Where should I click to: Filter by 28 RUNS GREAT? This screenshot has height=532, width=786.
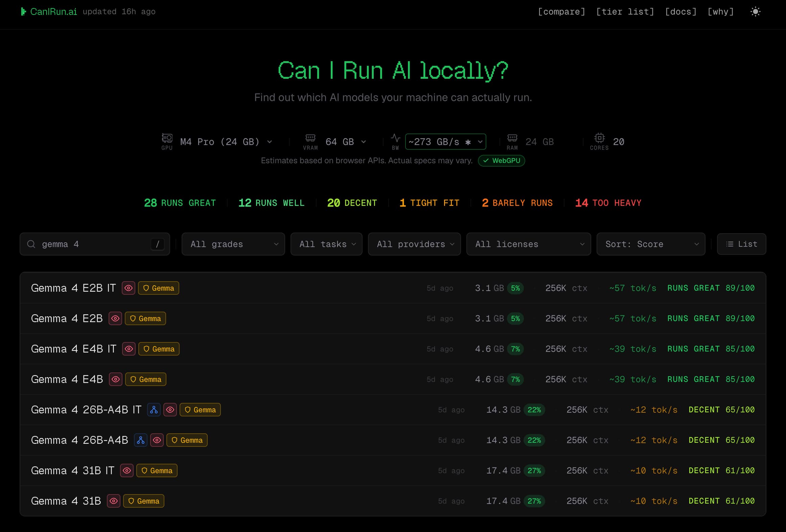(x=180, y=203)
